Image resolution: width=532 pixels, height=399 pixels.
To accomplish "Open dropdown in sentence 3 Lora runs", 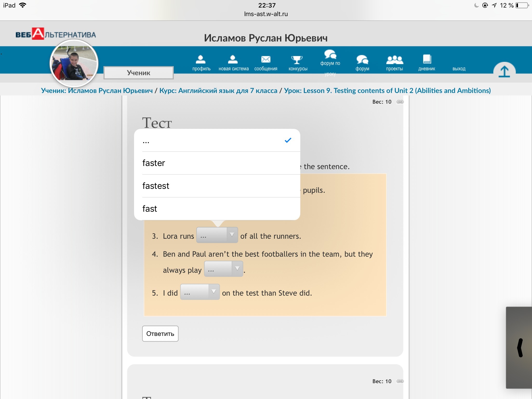I will tap(217, 235).
